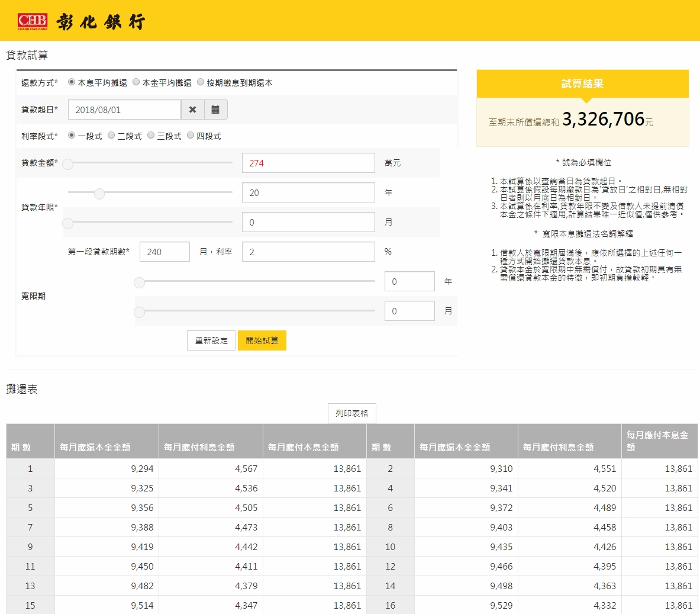Select the 按期繳息到期還本 repayment option
Image resolution: width=700 pixels, height=614 pixels.
[x=201, y=82]
